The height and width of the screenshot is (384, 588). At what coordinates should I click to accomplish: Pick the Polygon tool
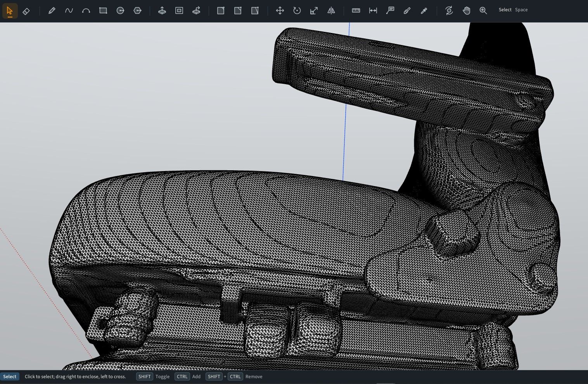(137, 11)
